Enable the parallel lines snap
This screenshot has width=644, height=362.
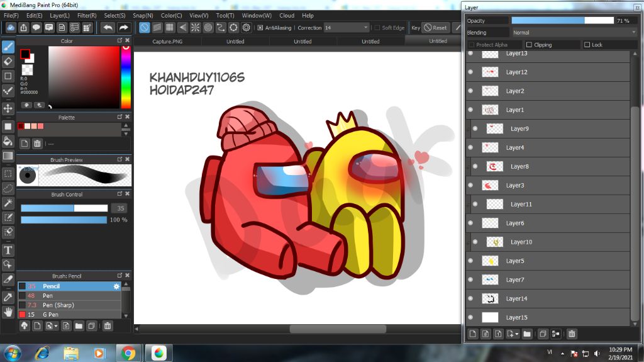[157, 28]
